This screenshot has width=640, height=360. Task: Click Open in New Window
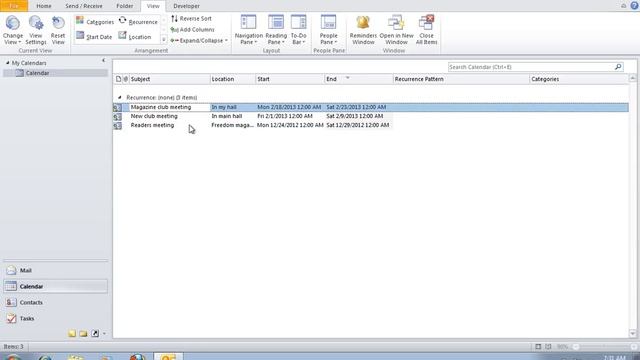click(x=396, y=30)
